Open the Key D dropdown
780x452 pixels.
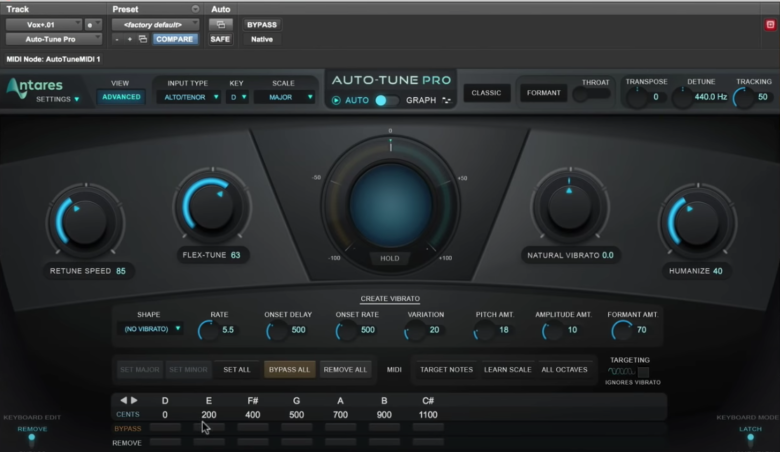[x=238, y=97]
